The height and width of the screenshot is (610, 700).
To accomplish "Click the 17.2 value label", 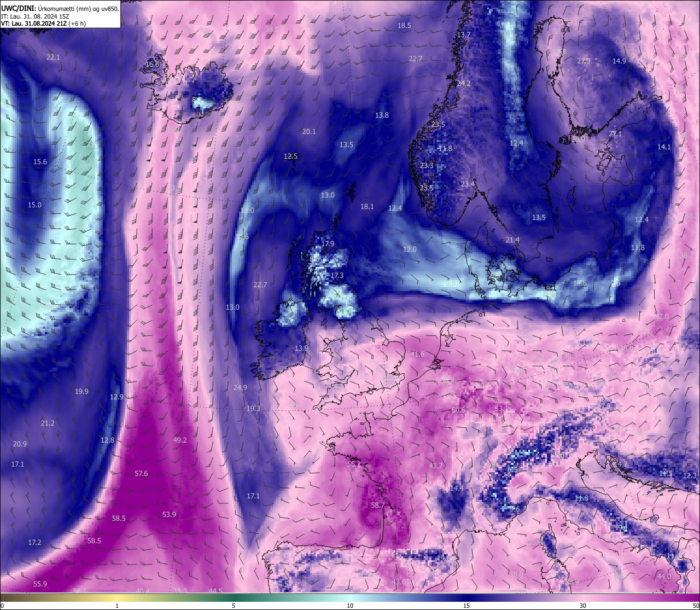I will pos(34,543).
